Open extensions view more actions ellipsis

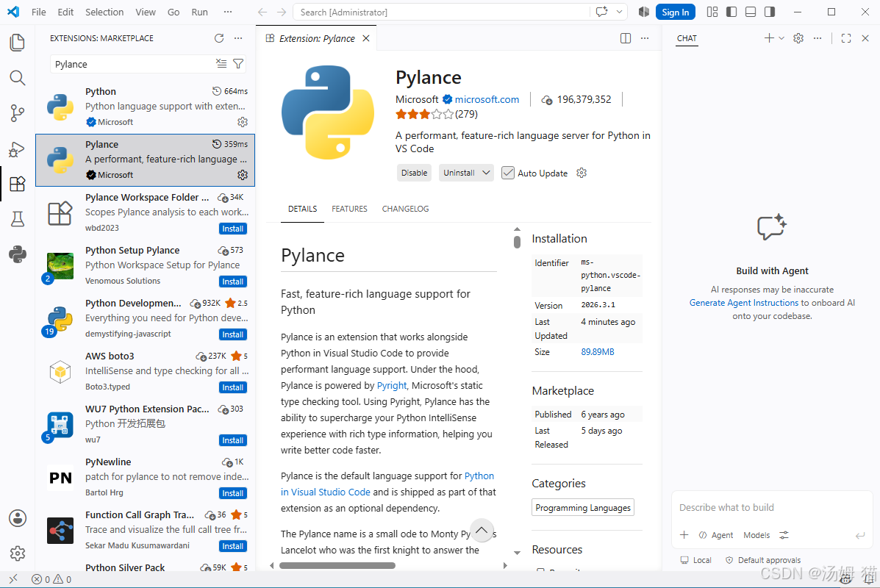[x=238, y=38]
